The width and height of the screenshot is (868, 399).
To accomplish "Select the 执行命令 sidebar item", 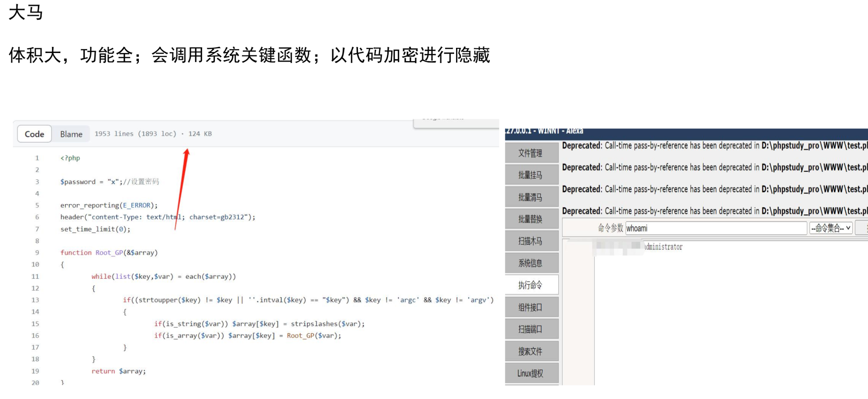I will point(530,285).
